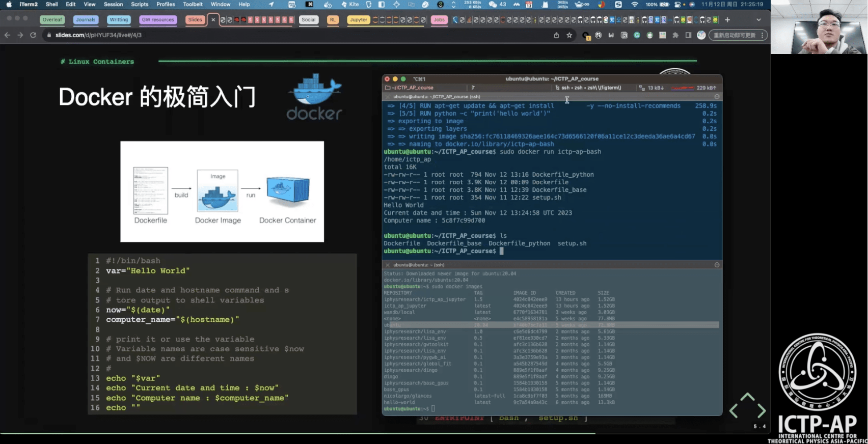The image size is (868, 444).
Task: Open the Apple menu
Action: point(9,4)
